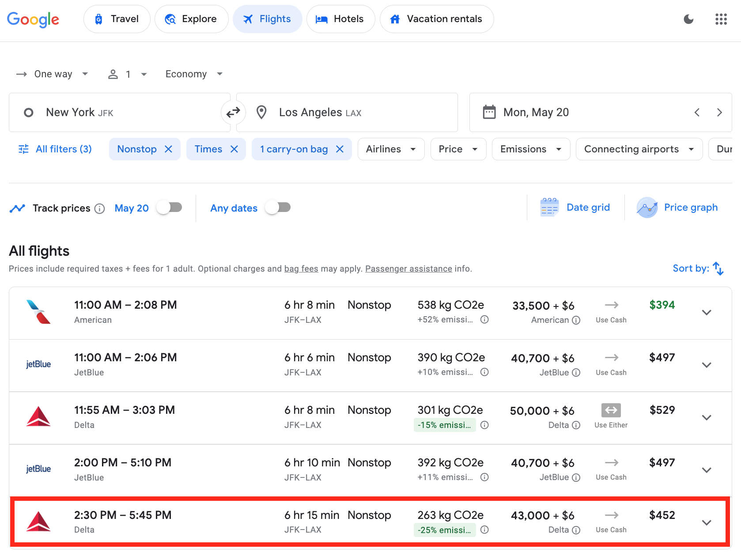Viewport: 741px width, 560px height.
Task: Click info icon next to 2:00 PM JetBlue miles
Action: point(576,477)
